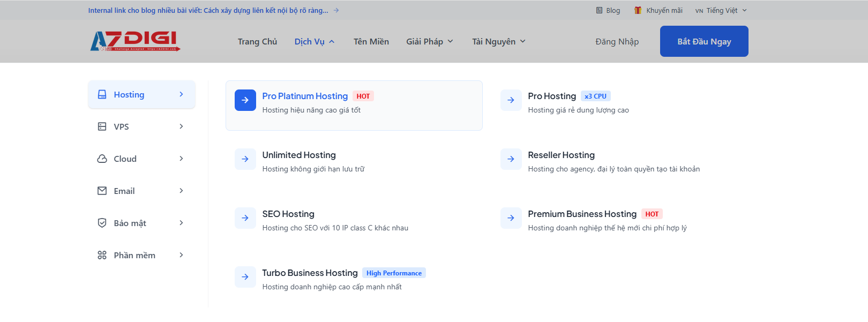Click the High Performance badge
Image resolution: width=868 pixels, height=322 pixels.
click(x=394, y=273)
